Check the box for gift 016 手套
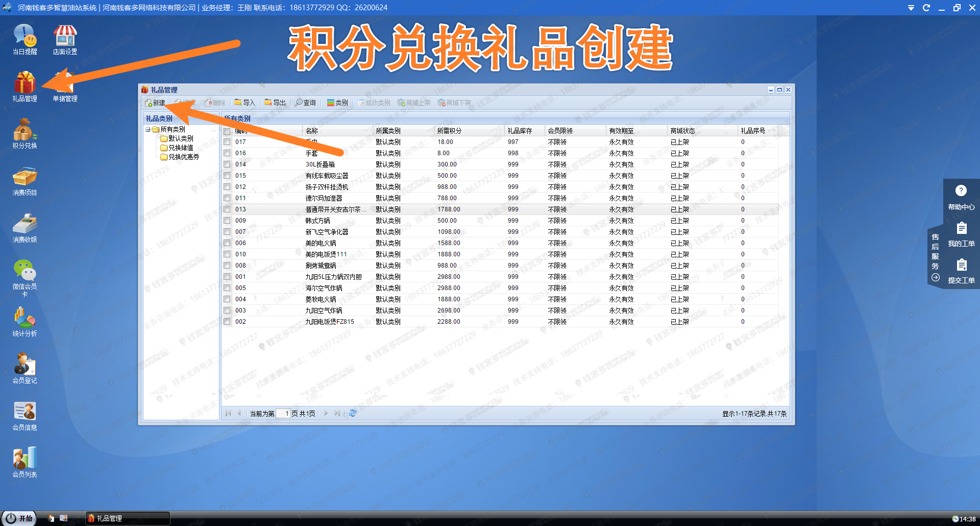Viewport: 980px width, 526px height. tap(227, 153)
